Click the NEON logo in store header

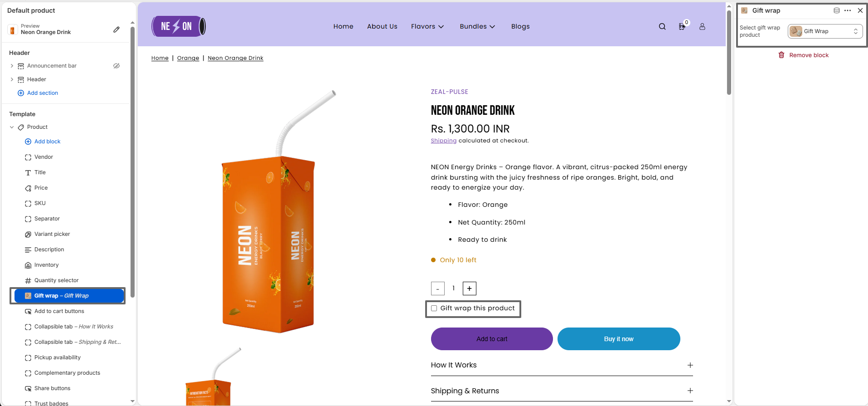pos(179,26)
